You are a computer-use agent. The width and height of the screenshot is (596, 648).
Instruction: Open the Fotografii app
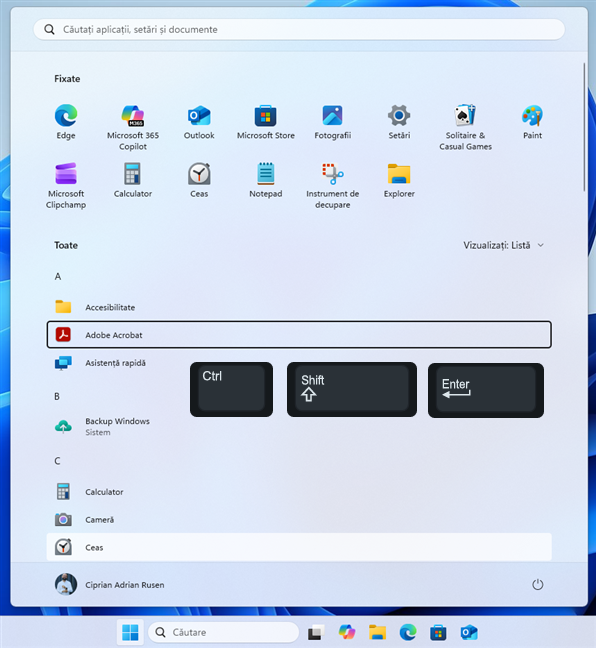coord(332,122)
